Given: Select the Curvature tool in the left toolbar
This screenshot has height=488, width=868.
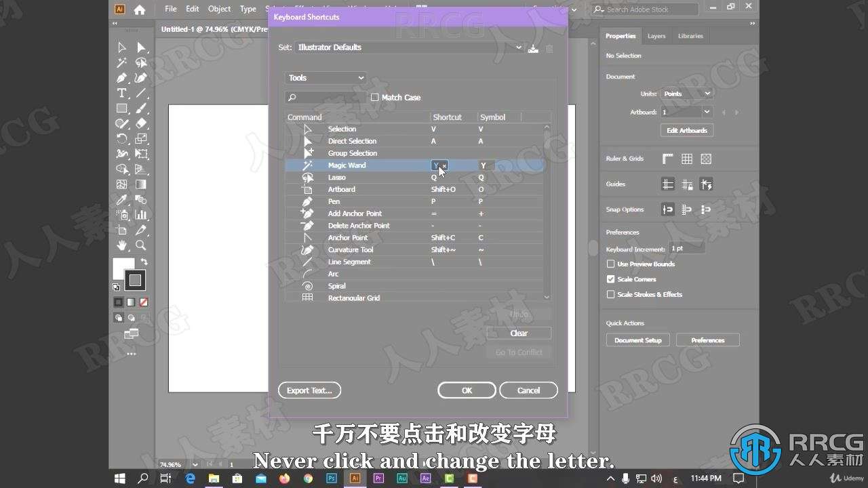Looking at the screenshot, I should coord(141,78).
